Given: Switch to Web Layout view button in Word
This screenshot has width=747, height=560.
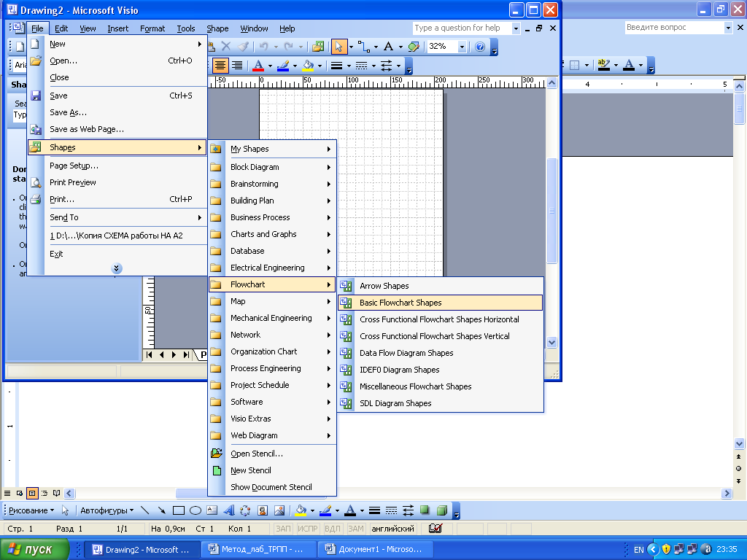Looking at the screenshot, I should (x=20, y=494).
